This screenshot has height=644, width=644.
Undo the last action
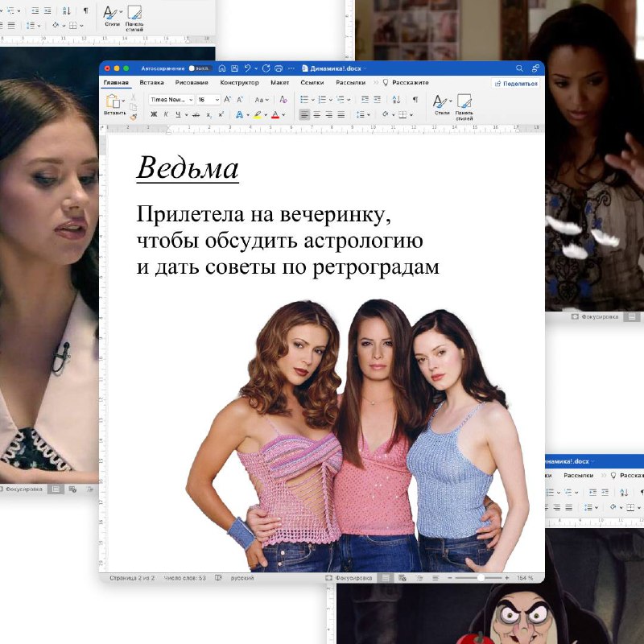click(x=247, y=68)
